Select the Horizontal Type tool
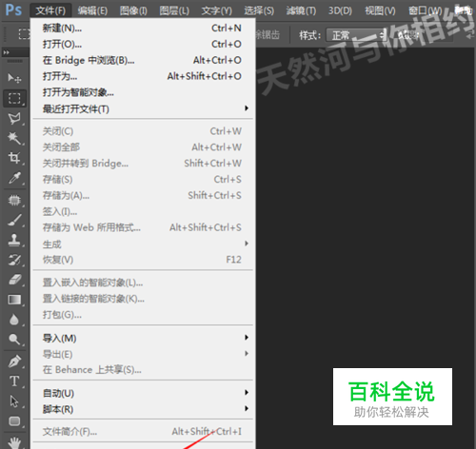Viewport: 476px width, 449px height. [14, 381]
